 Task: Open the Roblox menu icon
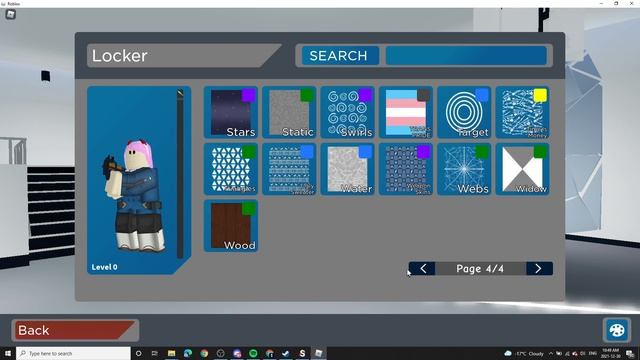click(11, 15)
